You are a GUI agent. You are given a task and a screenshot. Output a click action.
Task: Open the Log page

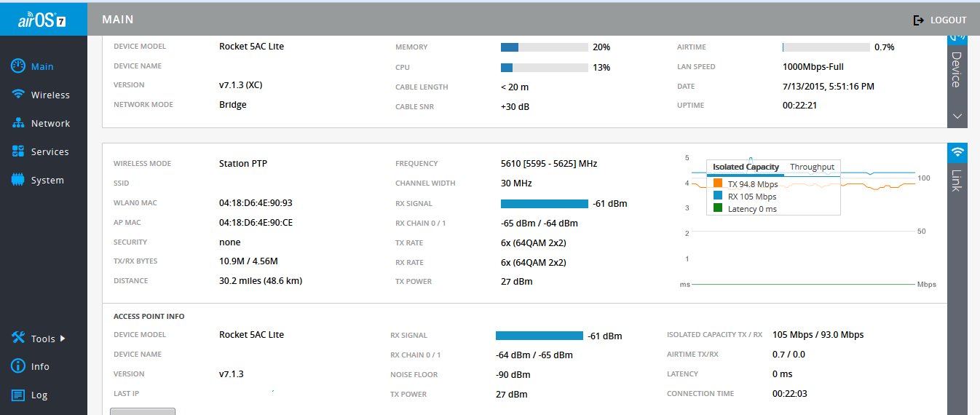(x=30, y=395)
